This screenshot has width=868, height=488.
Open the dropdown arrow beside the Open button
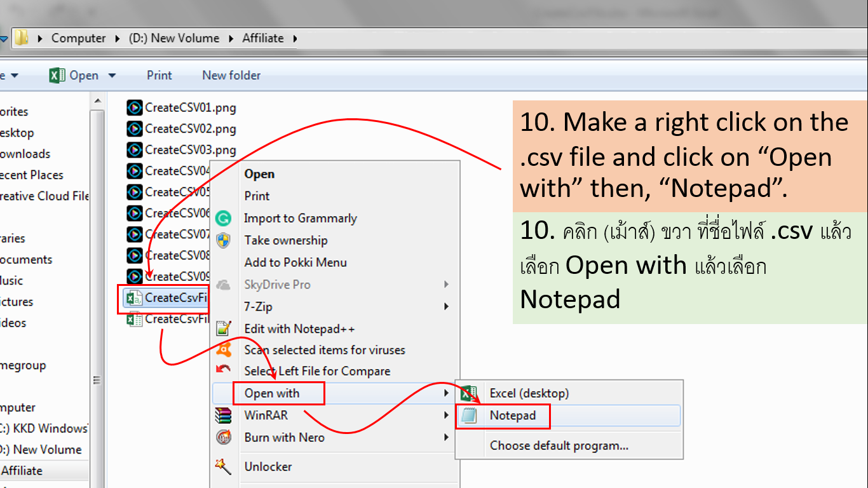coord(112,74)
